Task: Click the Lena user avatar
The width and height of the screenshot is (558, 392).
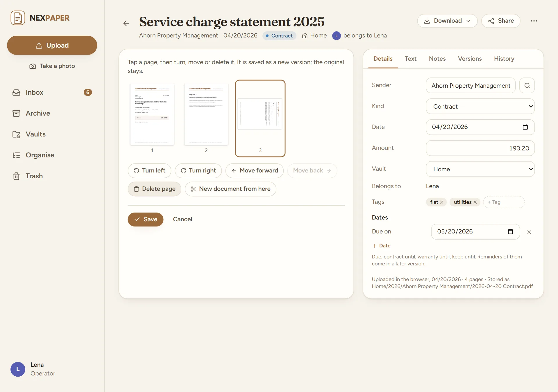Action: pyautogui.click(x=18, y=369)
